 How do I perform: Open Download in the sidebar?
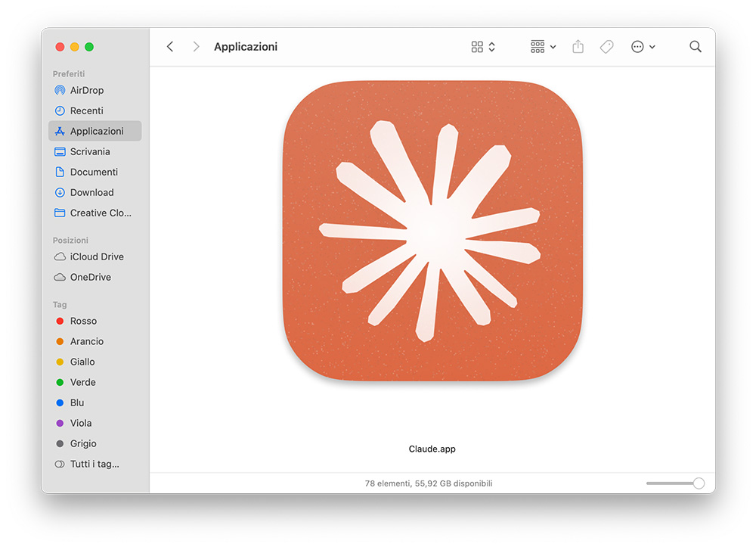tap(95, 192)
